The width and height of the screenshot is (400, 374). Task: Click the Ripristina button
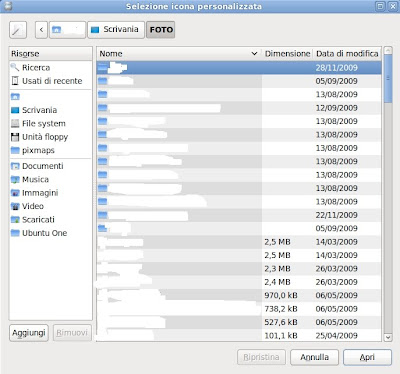[x=261, y=357]
